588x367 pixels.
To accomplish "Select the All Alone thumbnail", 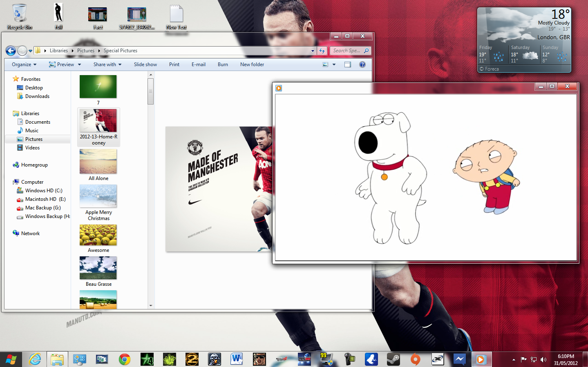I will [x=98, y=162].
